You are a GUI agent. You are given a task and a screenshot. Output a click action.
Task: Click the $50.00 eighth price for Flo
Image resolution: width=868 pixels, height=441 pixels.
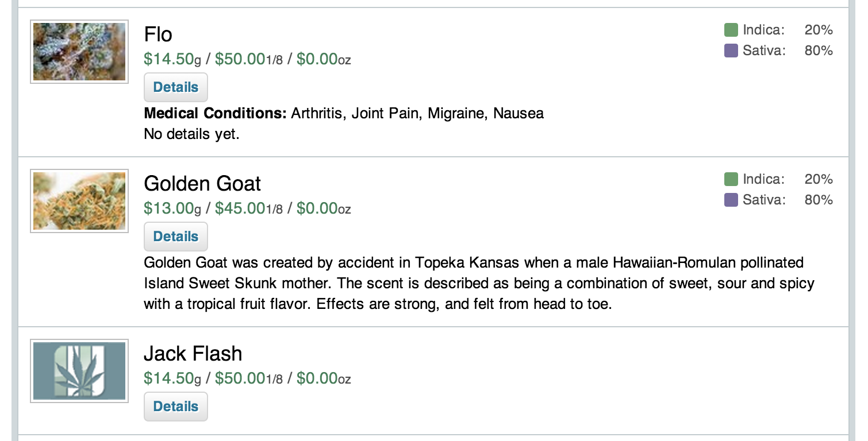240,59
